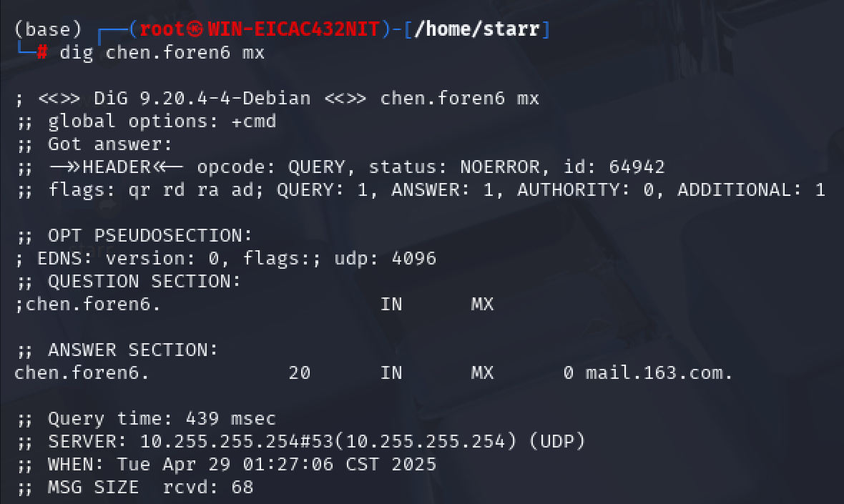The width and height of the screenshot is (844, 504).
Task: Click the QUESTION SECTION heading
Action: (144, 282)
